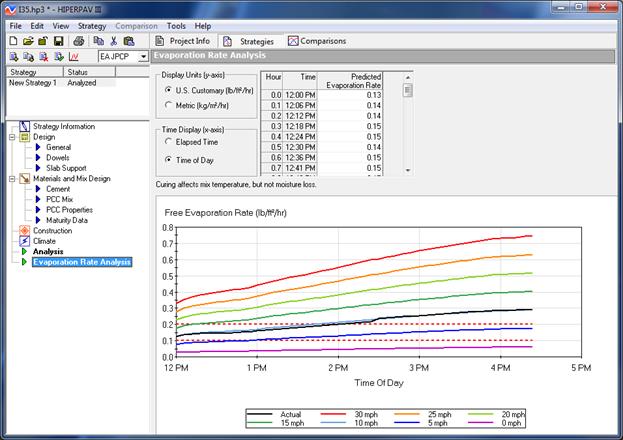
Task: Click the Construction icon in the tree
Action: pyautogui.click(x=24, y=230)
